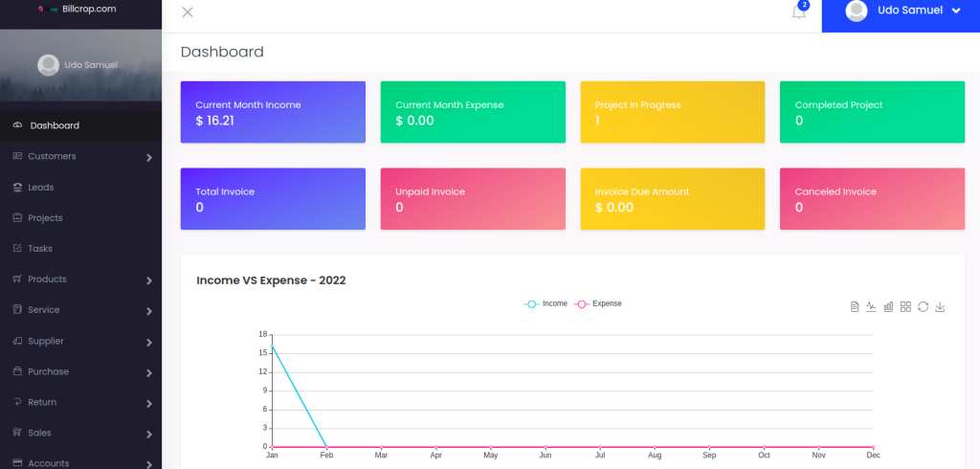Open the notifications bell icon
Image resolution: width=980 pixels, height=469 pixels.
(x=798, y=12)
